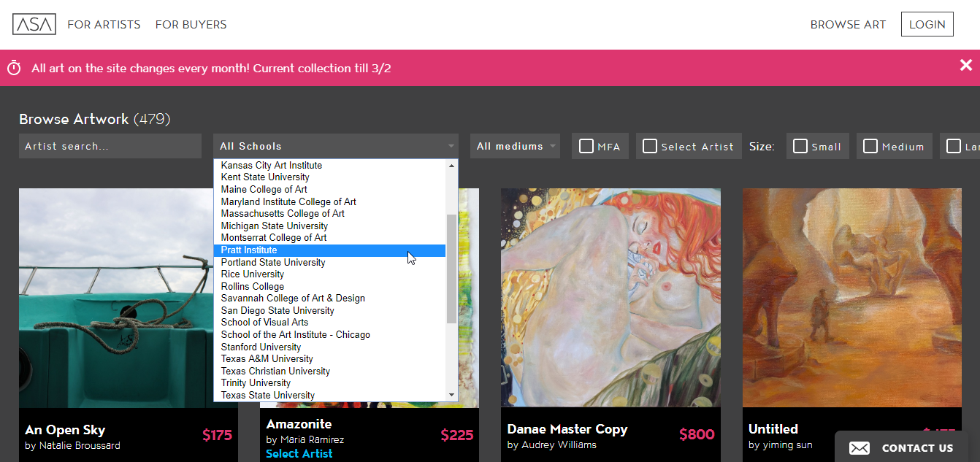
Task: Pick Texas A&M University
Action: click(329, 359)
